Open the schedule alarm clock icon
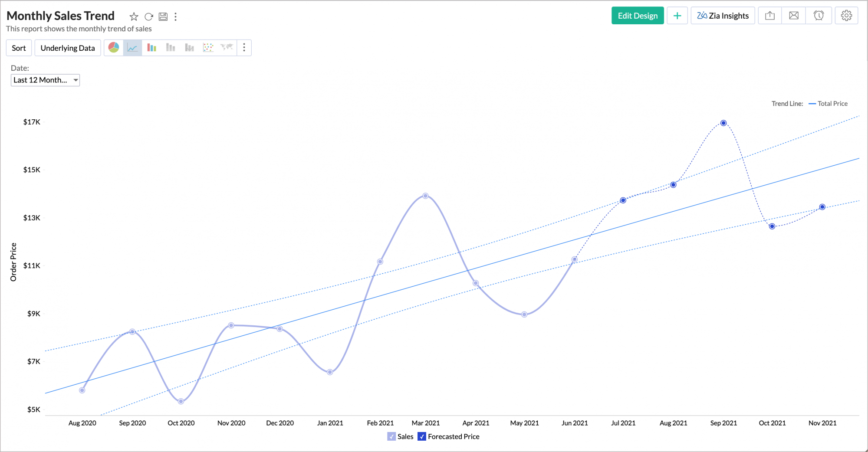The width and height of the screenshot is (868, 452). coord(819,16)
